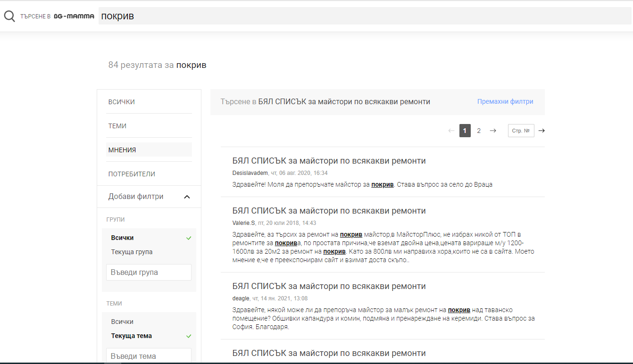Open result title posted by Valerie.S

tap(329, 211)
